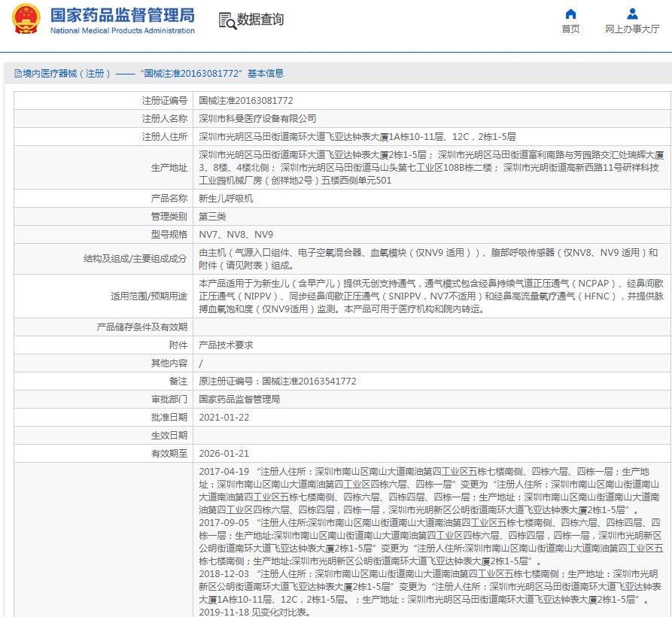Click the national emblem logo
Screen dimensions: 672x617
26,18
